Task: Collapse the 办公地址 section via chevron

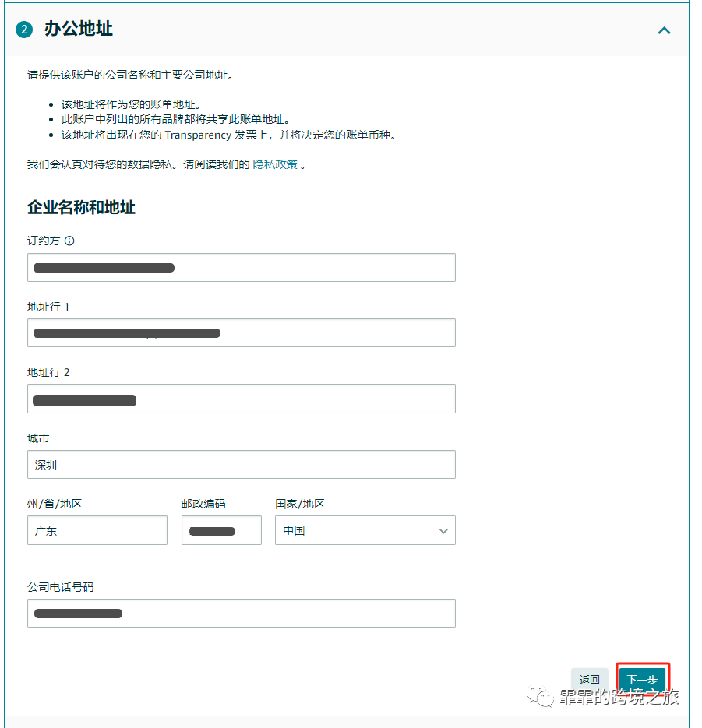Action: [x=664, y=30]
